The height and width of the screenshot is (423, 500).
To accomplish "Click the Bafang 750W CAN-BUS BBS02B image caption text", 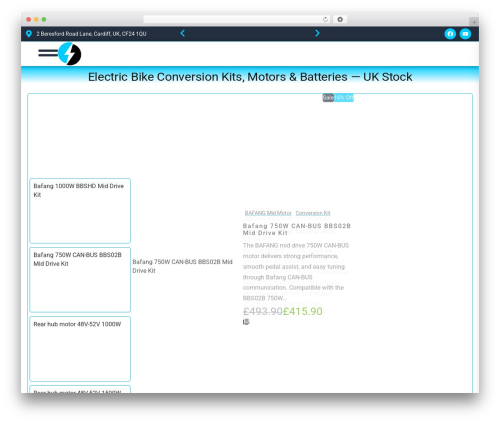I will [x=182, y=266].
